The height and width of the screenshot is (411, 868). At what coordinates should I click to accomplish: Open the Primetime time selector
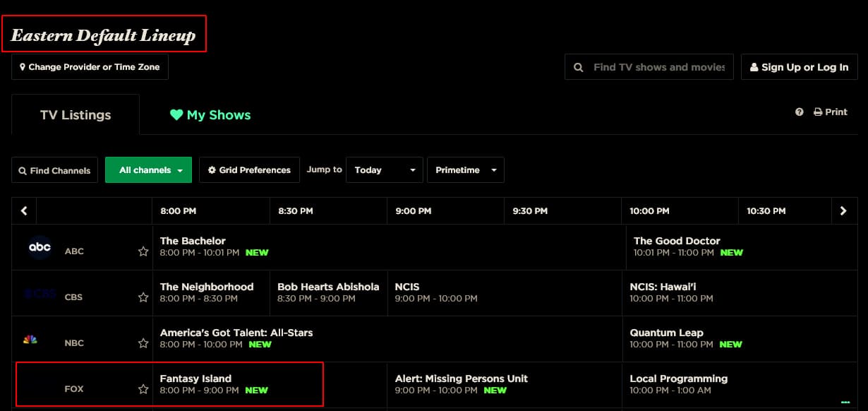pos(465,170)
